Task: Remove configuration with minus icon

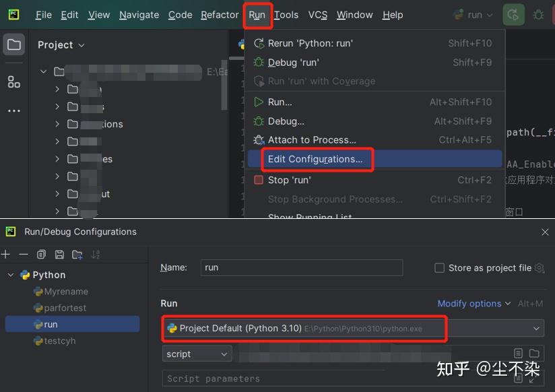Action: [24, 254]
